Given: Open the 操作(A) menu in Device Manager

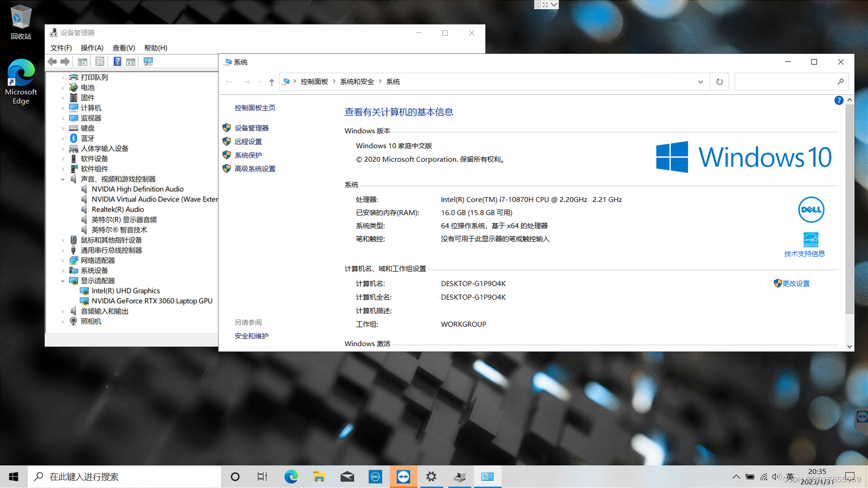Looking at the screenshot, I should [92, 48].
